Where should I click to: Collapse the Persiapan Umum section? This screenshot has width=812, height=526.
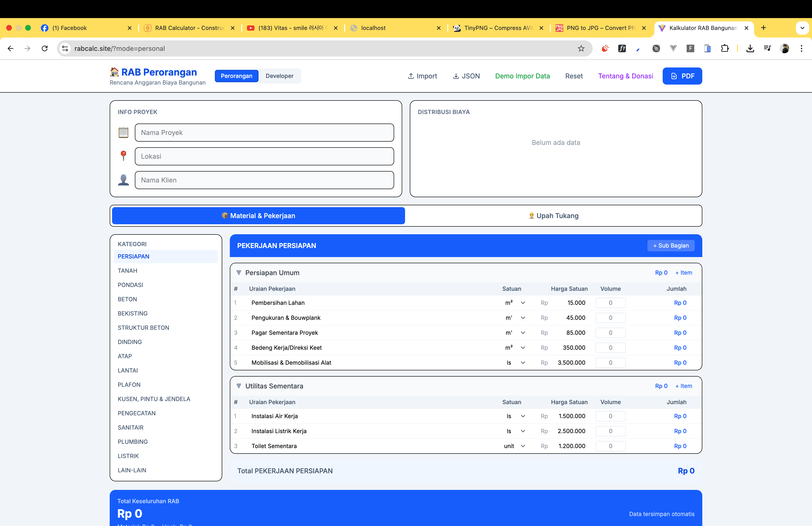point(239,273)
